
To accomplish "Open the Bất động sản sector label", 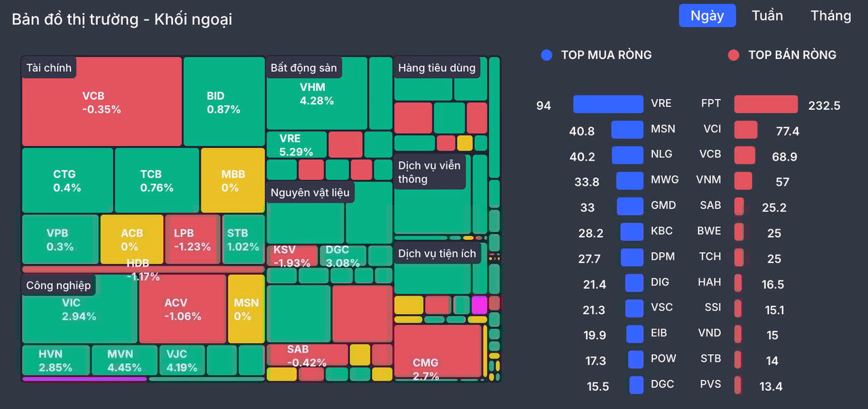I will coord(304,68).
